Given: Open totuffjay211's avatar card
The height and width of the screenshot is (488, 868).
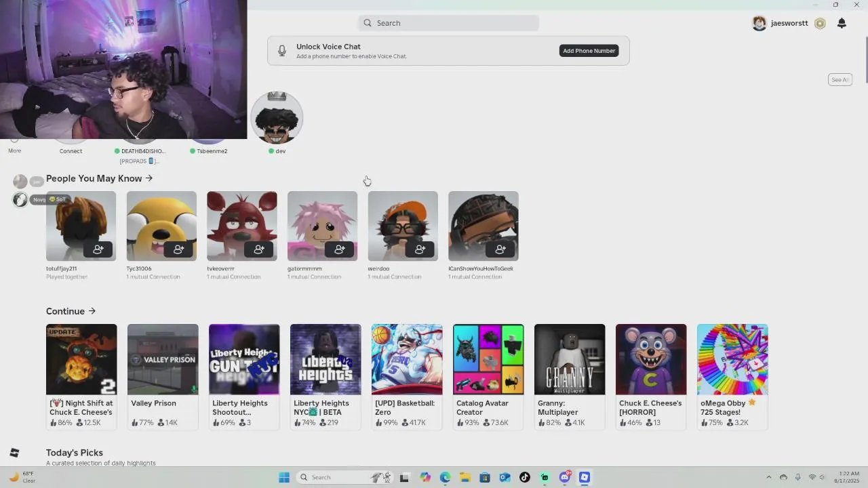Looking at the screenshot, I should click(81, 226).
